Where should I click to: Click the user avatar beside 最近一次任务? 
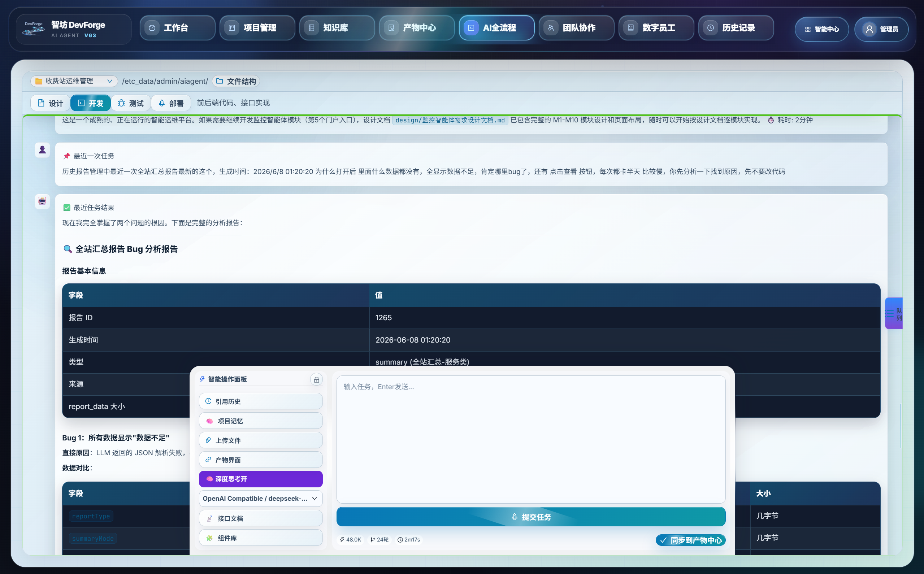pos(43,150)
